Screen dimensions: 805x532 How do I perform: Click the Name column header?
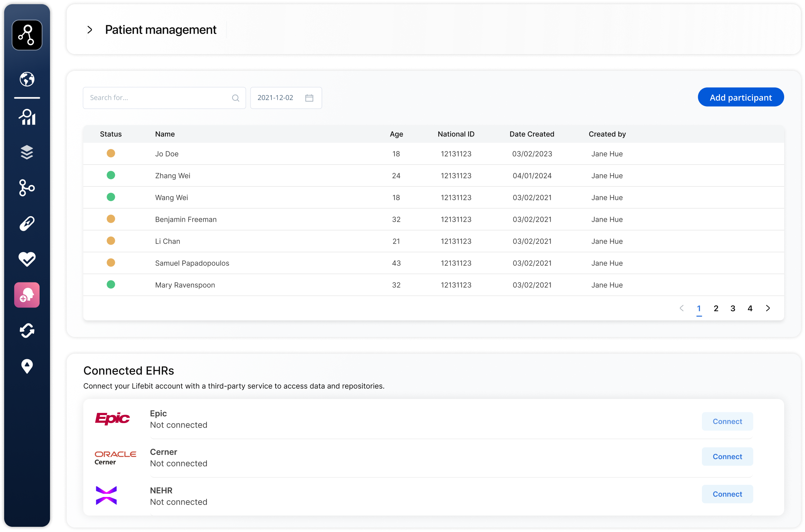[165, 134]
